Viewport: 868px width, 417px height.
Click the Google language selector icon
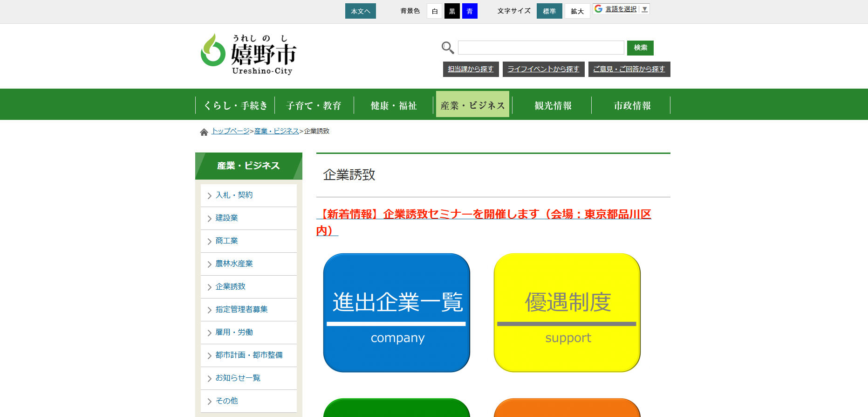click(x=598, y=9)
